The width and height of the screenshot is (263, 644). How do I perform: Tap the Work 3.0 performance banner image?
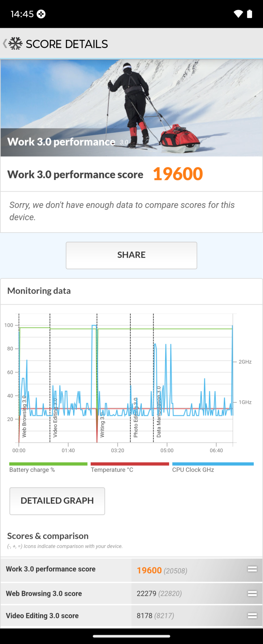coord(131,108)
